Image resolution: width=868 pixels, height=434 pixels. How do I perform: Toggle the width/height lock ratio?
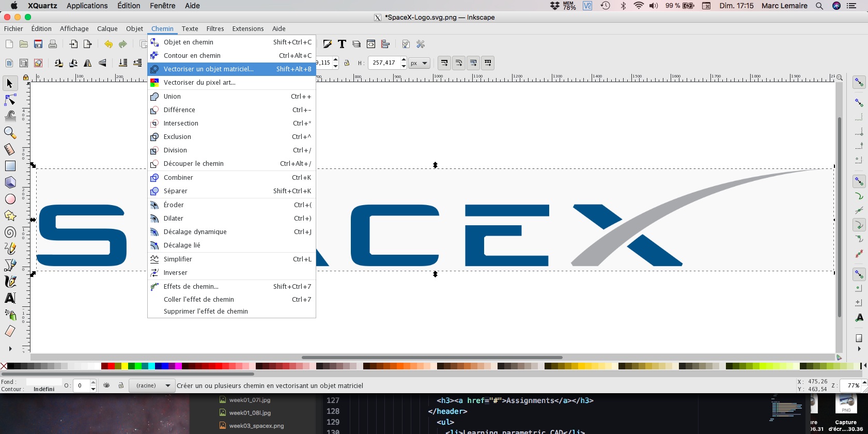tap(347, 63)
